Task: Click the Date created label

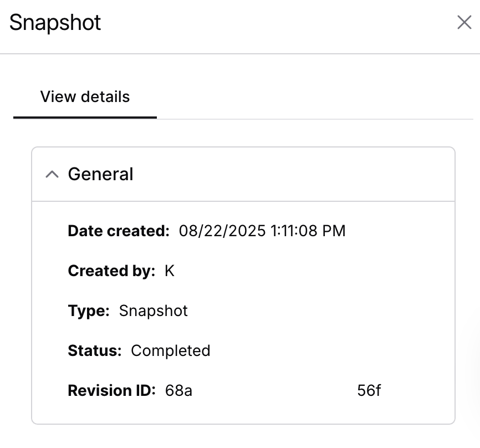Action: pyautogui.click(x=118, y=231)
